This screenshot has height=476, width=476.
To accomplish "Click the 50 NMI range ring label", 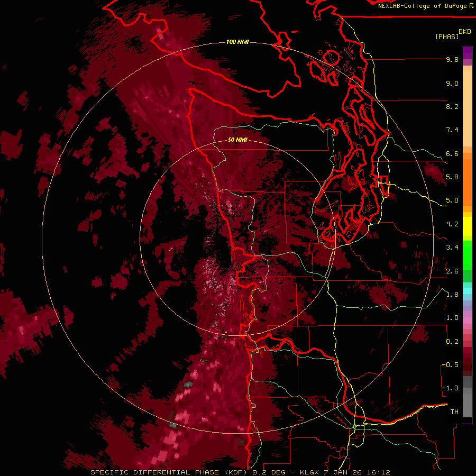I will click(x=237, y=140).
